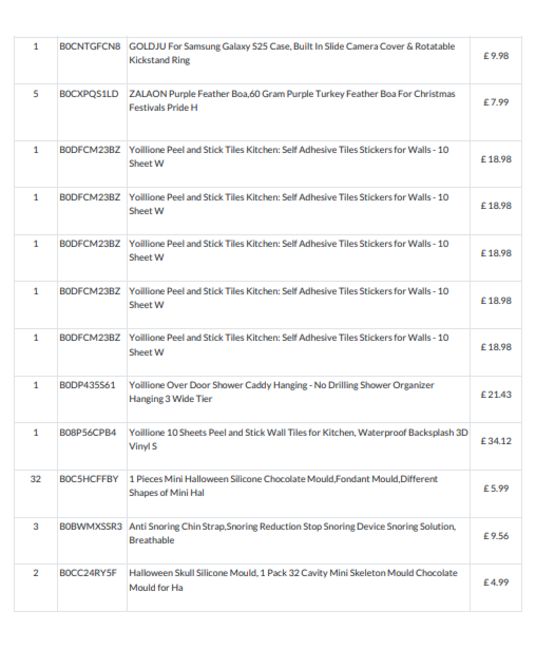The height and width of the screenshot is (650, 536).
Task: Select the Yoillione Over Door Shower Caddy description
Action: pos(281,392)
